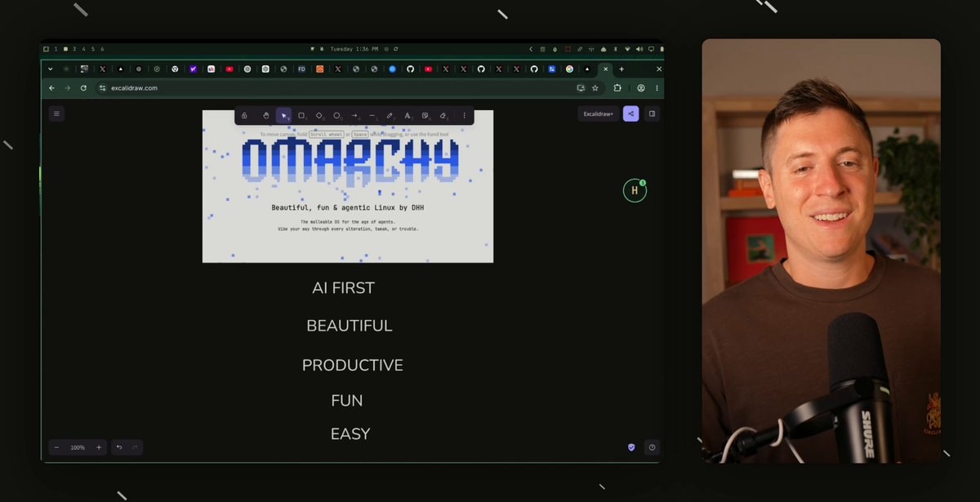Open the more tools vertical-dots menu
This screenshot has width=980, height=502.
(x=465, y=116)
